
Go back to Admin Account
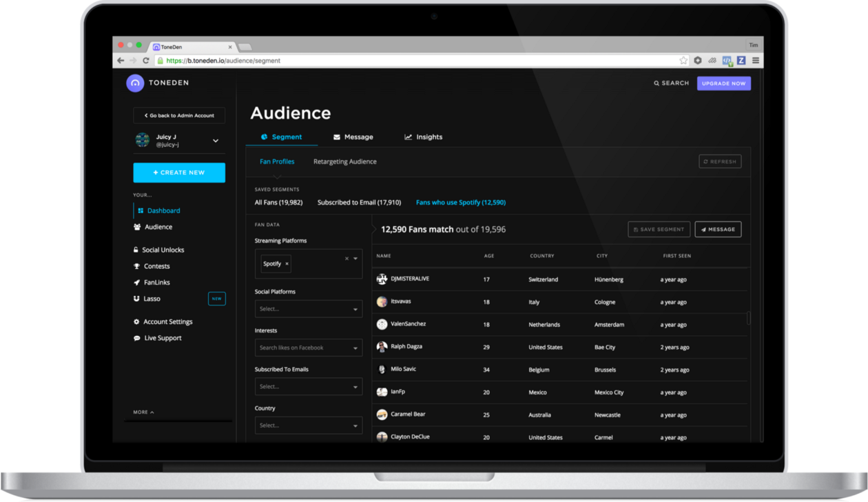coord(179,116)
